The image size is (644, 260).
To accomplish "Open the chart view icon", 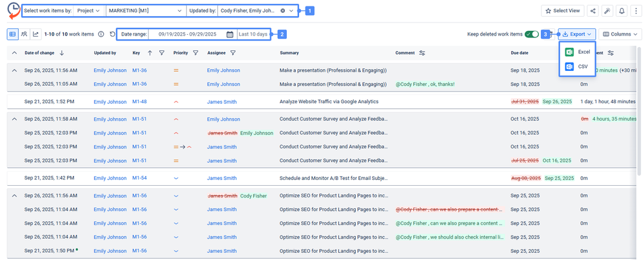I will (36, 34).
